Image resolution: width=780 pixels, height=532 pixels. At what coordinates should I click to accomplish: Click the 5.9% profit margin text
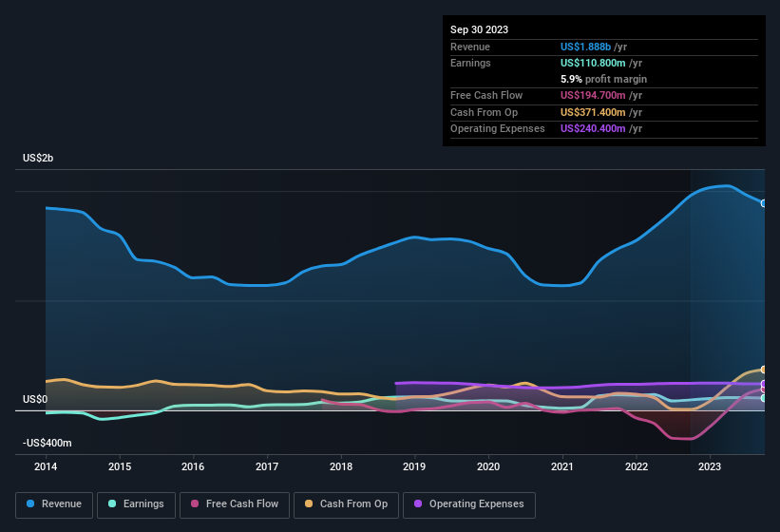(603, 79)
